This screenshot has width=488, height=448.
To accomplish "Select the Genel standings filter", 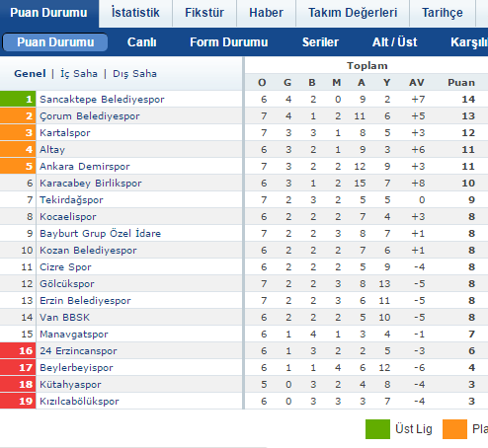I will coord(30,74).
